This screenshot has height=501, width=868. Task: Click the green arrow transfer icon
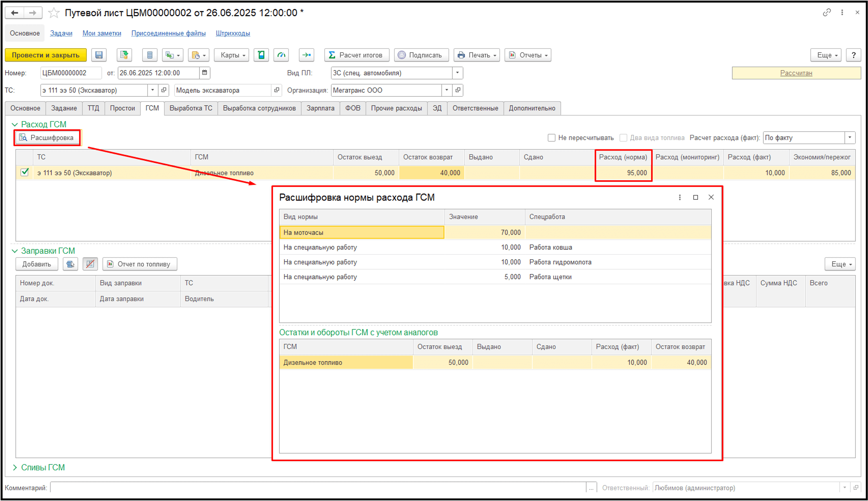[x=306, y=55]
